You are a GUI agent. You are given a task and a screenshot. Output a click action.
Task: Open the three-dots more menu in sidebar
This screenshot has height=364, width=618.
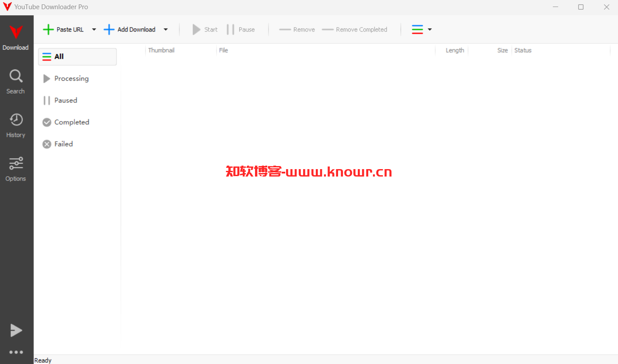[16, 352]
